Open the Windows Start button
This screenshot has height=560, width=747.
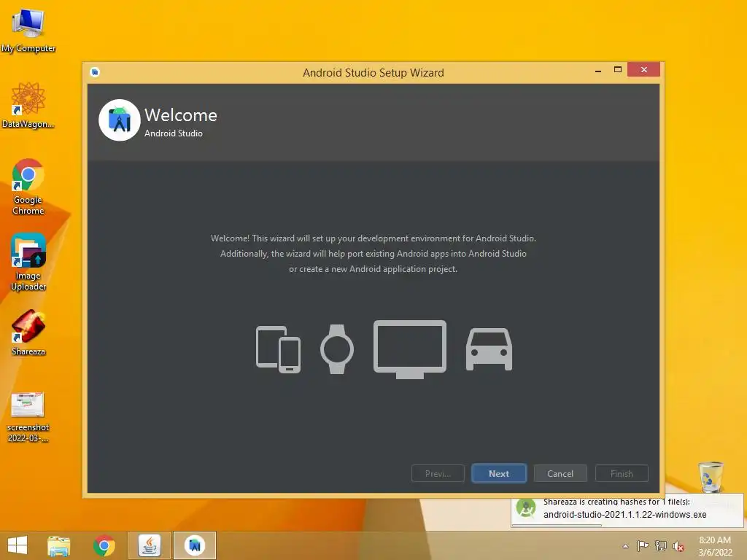[x=18, y=545]
